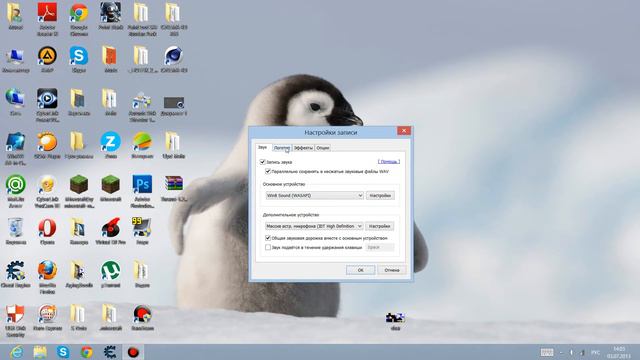Click 'Настройки' beside the primary device
The width and height of the screenshot is (640, 360).
pos(380,196)
